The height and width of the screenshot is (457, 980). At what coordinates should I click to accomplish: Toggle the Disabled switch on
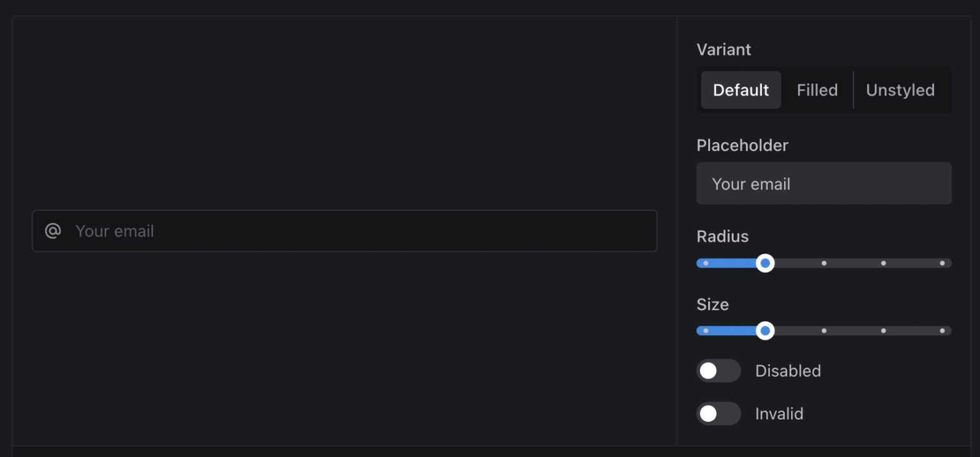718,371
